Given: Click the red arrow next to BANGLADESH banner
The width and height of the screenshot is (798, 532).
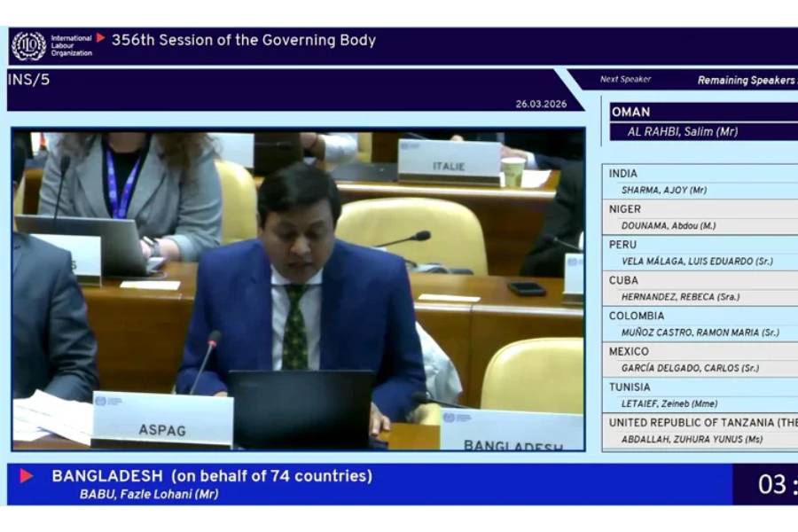Looking at the screenshot, I should [27, 476].
